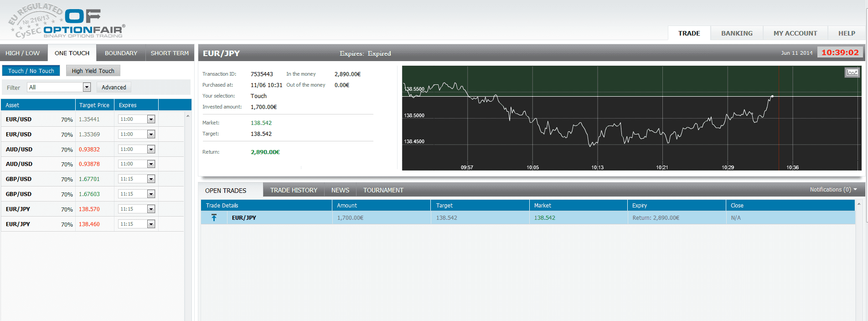Screen dimensions: 868x321
Task: Open the Filter All dropdown
Action: [59, 87]
